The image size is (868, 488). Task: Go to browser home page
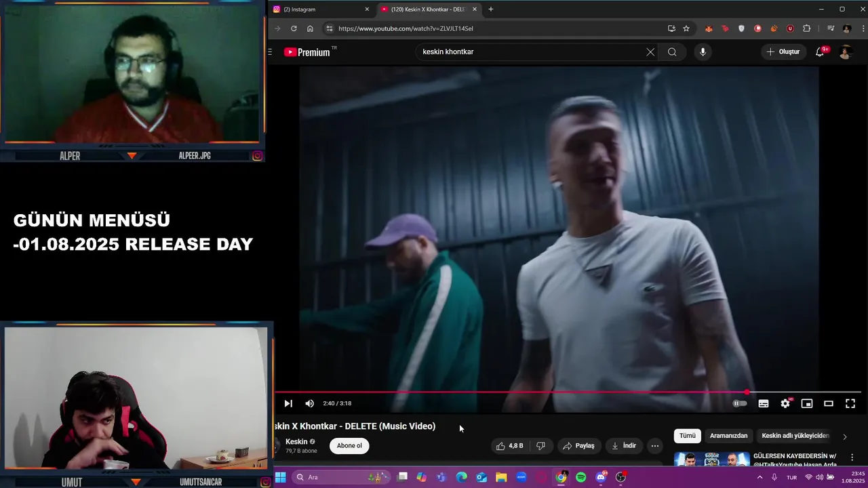pyautogui.click(x=310, y=28)
